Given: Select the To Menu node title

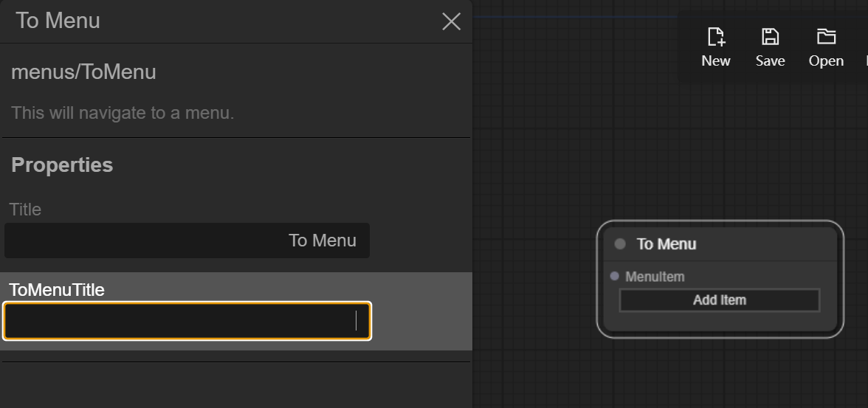Looking at the screenshot, I should [x=666, y=244].
